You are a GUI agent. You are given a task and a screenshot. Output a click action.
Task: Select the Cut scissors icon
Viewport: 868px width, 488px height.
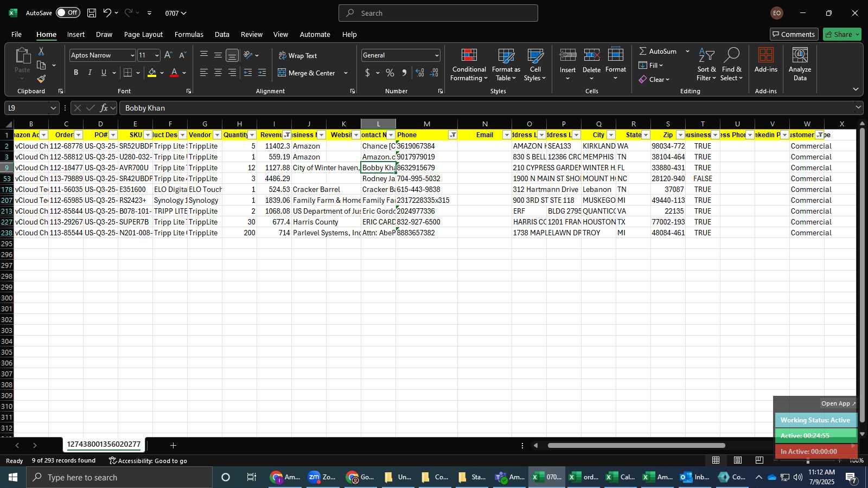(x=41, y=51)
